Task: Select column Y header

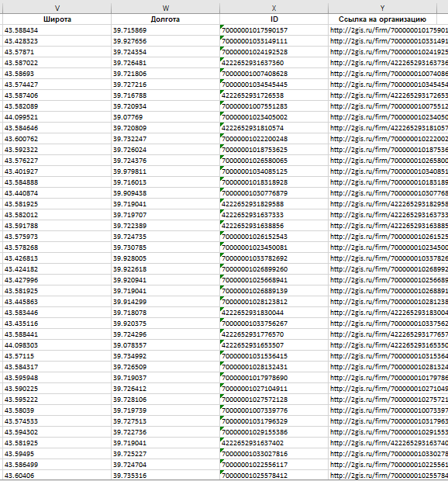Action: (x=382, y=9)
